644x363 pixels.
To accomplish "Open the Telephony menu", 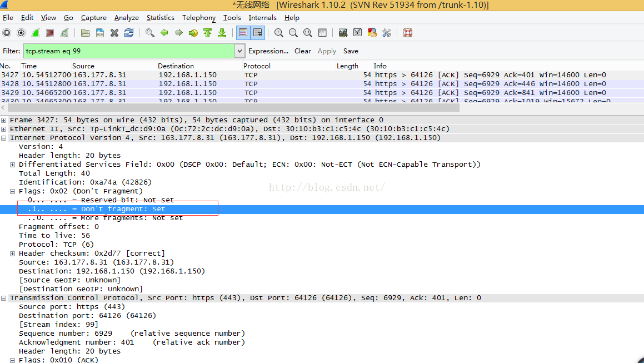I will click(198, 17).
